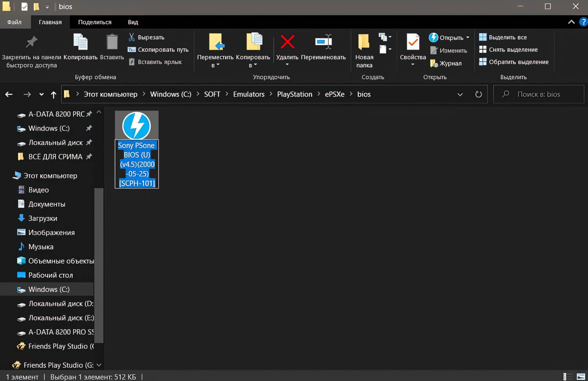Open the new item dropdown icon
This screenshot has height=381, width=588.
pyautogui.click(x=385, y=37)
